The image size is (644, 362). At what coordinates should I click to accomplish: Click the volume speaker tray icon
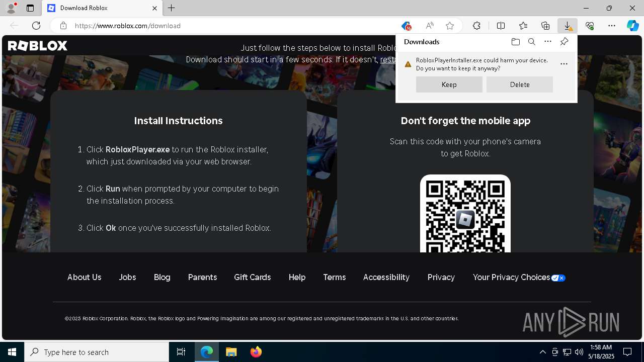579,352
